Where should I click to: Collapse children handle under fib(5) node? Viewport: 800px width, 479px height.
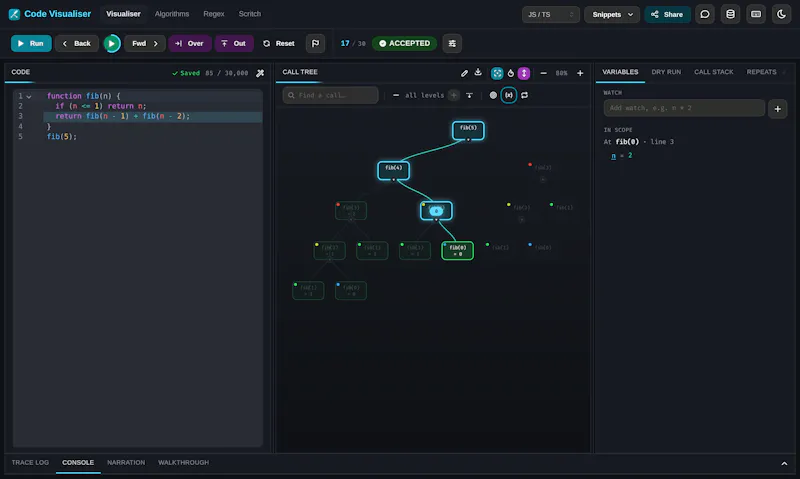click(x=468, y=139)
